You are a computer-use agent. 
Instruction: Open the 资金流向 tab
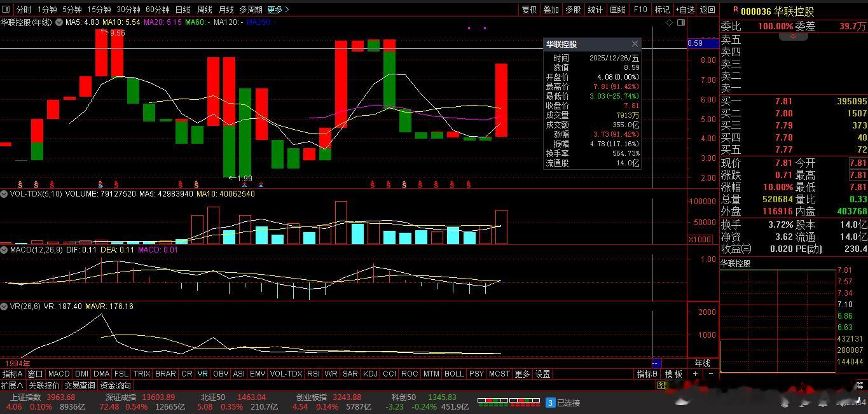(x=115, y=385)
